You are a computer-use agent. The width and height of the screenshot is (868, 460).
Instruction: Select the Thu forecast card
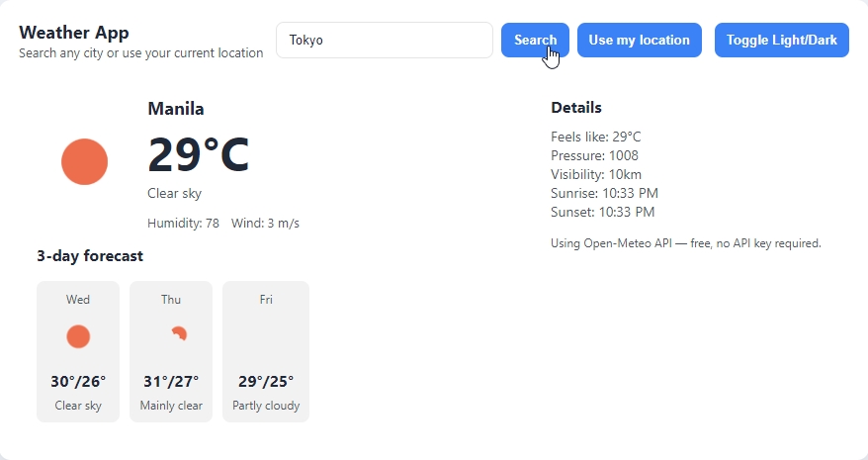[171, 351]
